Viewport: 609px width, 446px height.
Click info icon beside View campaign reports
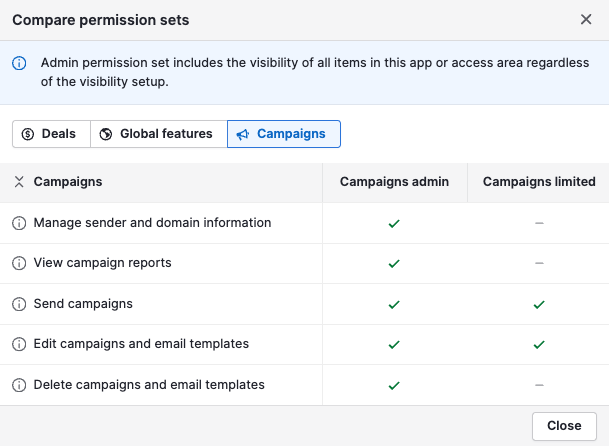19,263
